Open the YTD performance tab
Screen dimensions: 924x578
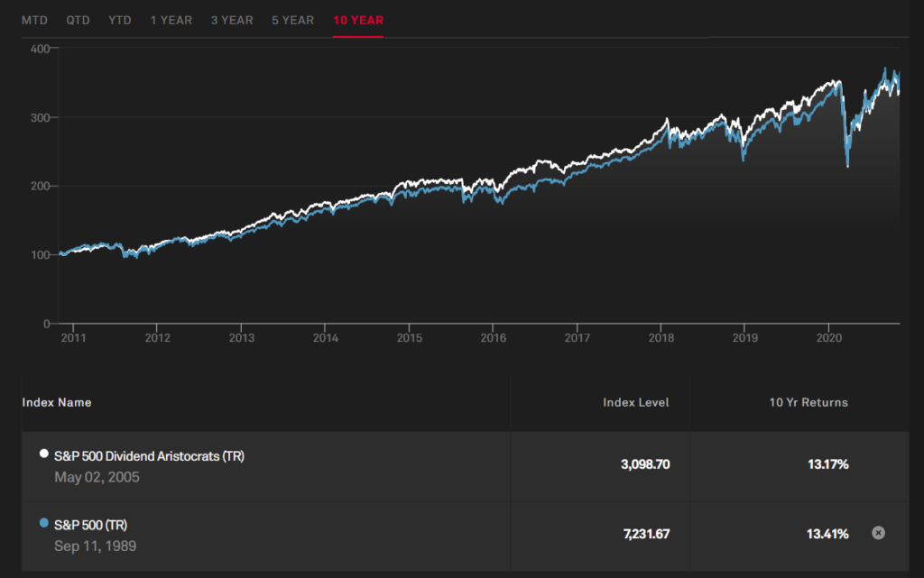coord(120,20)
